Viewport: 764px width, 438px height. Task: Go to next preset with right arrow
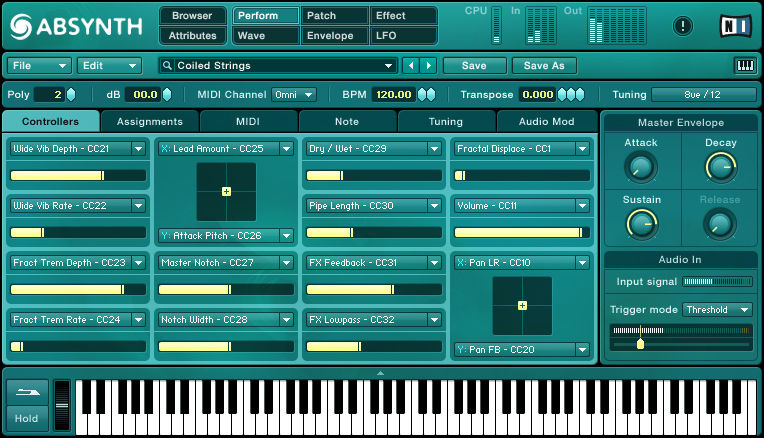(x=429, y=66)
